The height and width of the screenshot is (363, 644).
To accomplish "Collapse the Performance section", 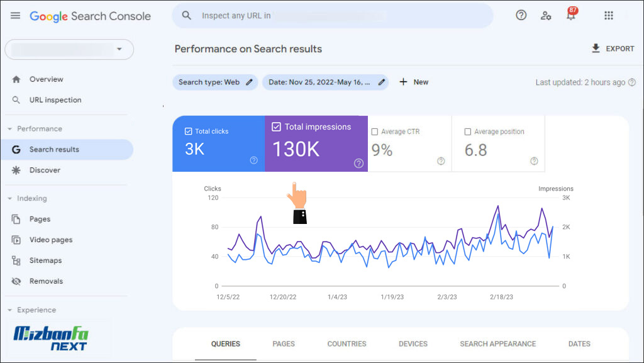I will coord(10,129).
